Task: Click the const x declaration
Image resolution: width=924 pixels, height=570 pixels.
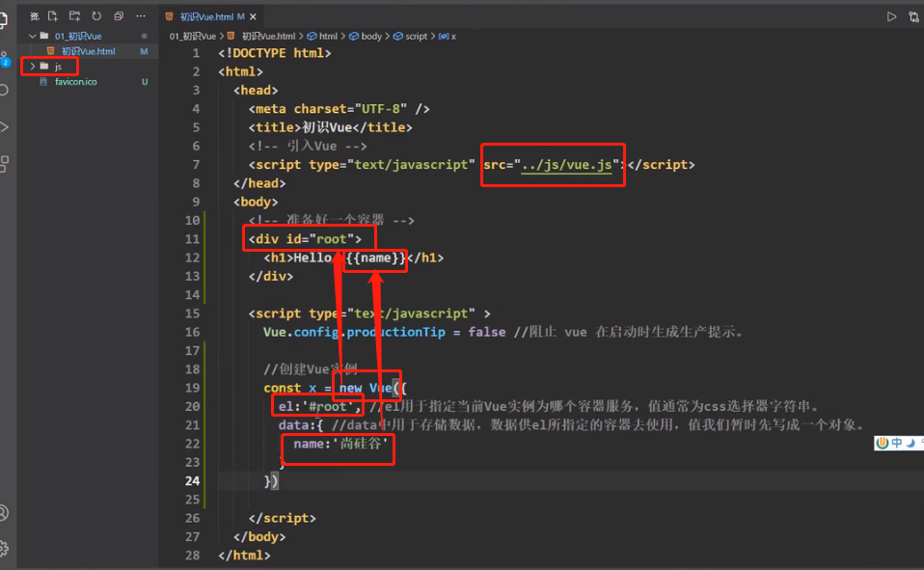Action: click(x=290, y=388)
